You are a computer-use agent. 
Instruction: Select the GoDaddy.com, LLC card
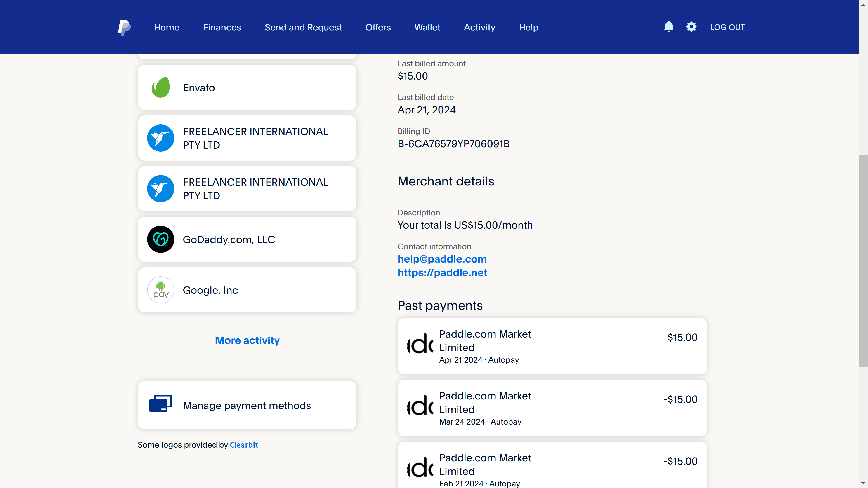(x=247, y=239)
